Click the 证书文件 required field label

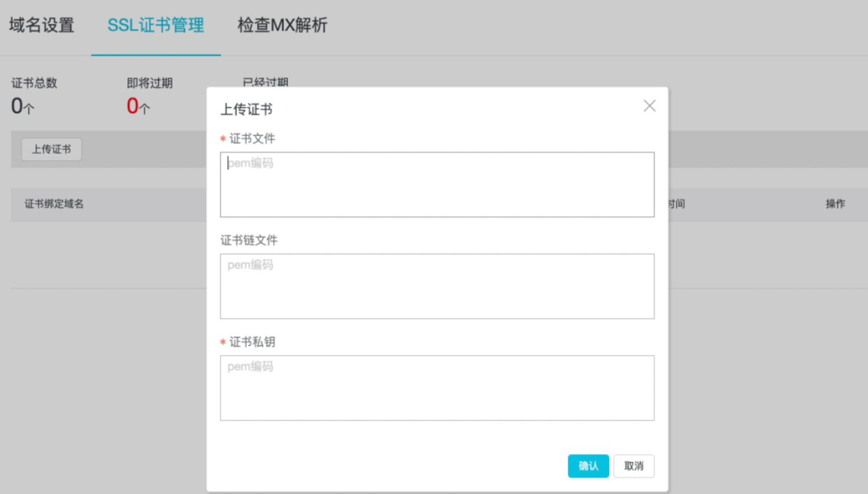coord(252,138)
